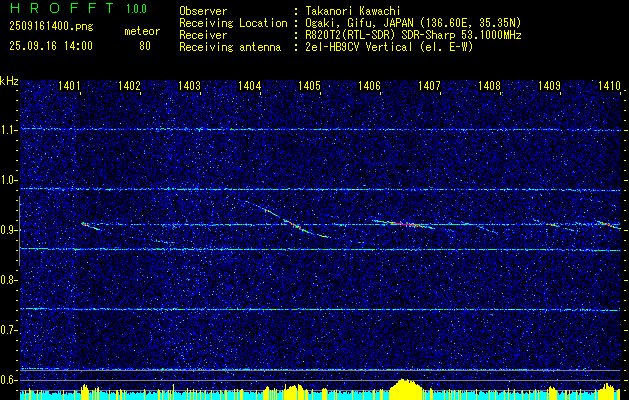Click time marker 1409
Viewport: 629px width, 400px height.
[550, 85]
